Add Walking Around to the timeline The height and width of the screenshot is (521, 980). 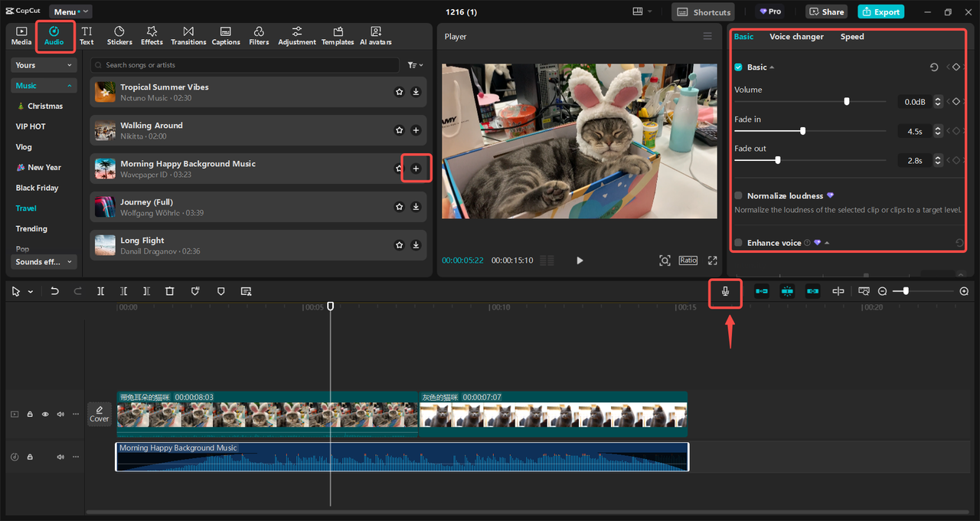tap(416, 130)
